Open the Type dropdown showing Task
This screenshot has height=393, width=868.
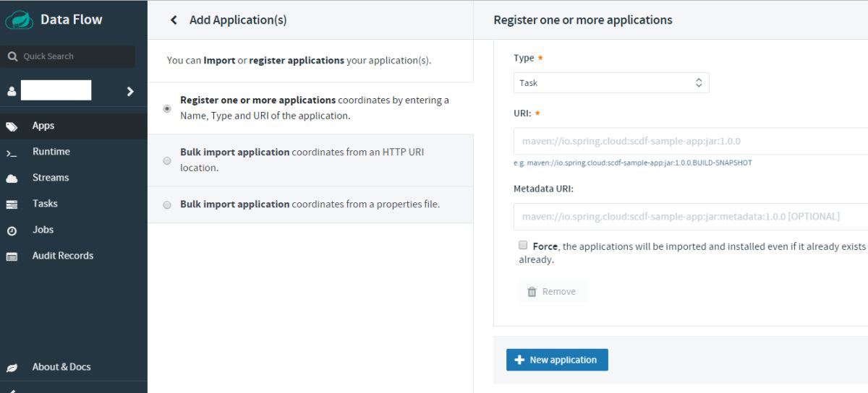pyautogui.click(x=611, y=83)
